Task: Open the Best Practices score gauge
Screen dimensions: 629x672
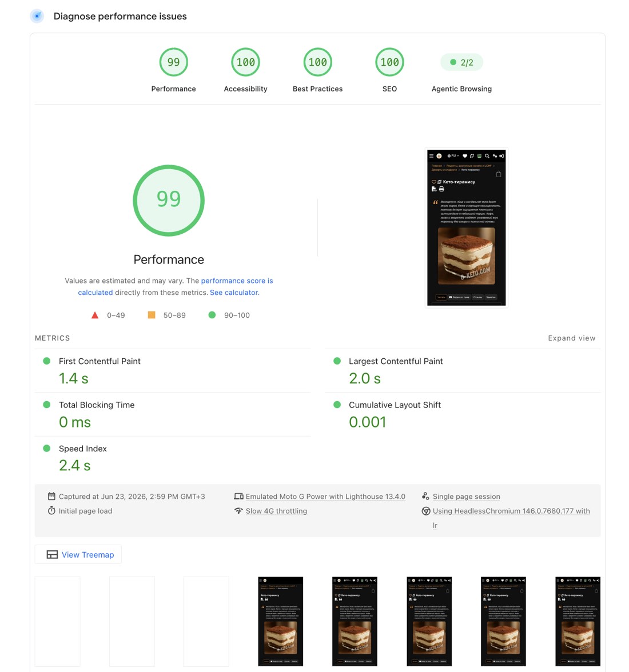Action: tap(318, 62)
